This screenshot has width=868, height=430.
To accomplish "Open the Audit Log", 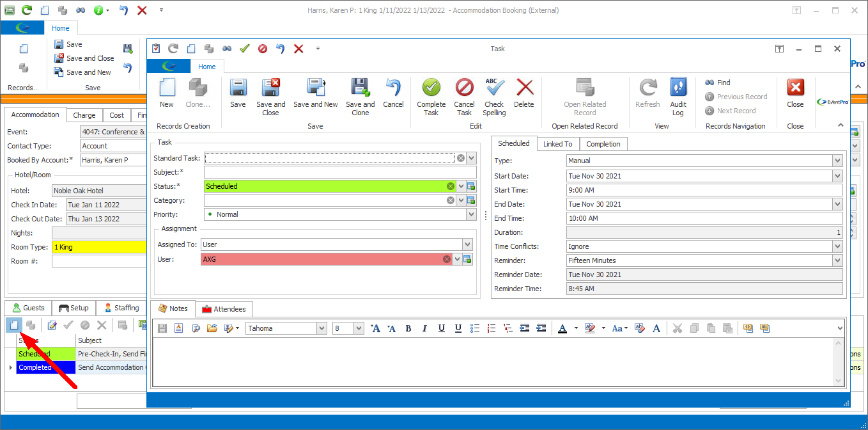I will [x=678, y=97].
